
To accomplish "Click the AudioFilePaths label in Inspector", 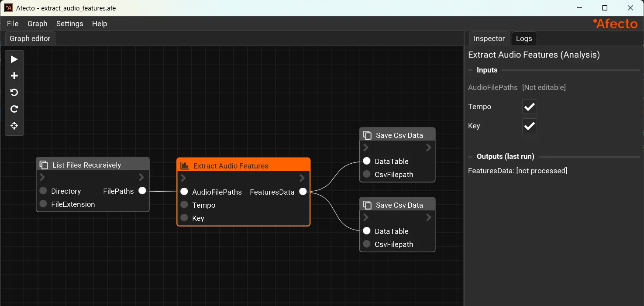I will pos(493,87).
